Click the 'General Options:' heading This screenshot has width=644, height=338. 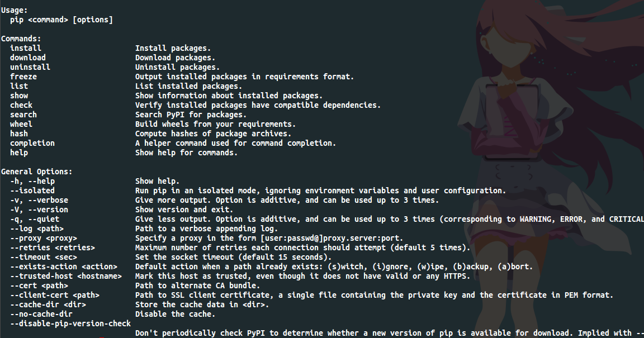(37, 172)
